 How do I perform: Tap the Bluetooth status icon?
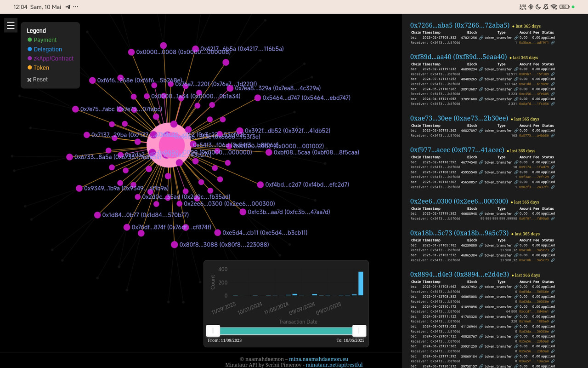click(x=531, y=7)
